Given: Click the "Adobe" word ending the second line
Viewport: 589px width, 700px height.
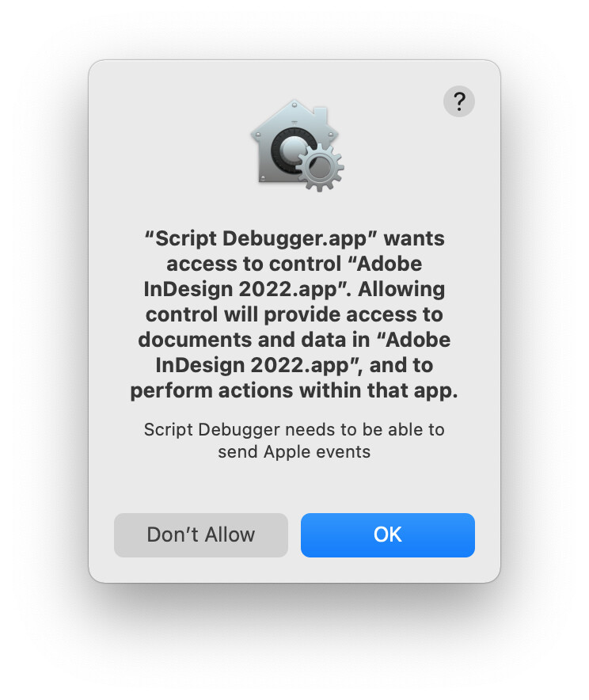Looking at the screenshot, I should 389,264.
